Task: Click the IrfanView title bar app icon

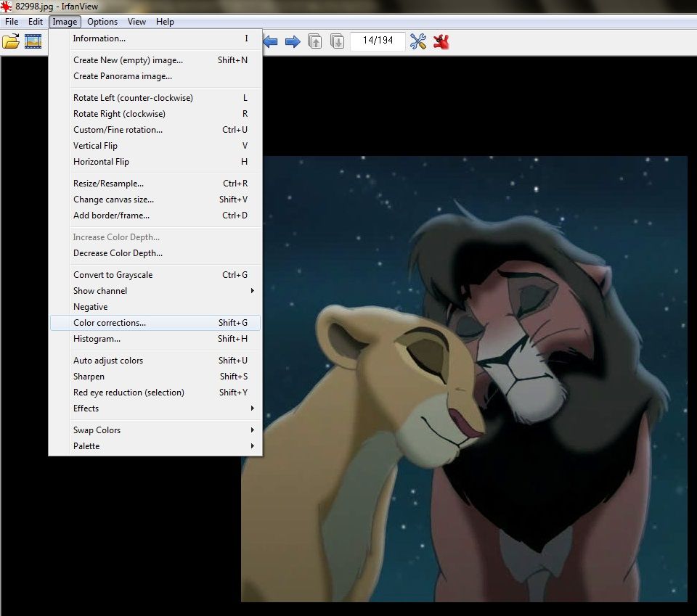Action: (x=6, y=7)
